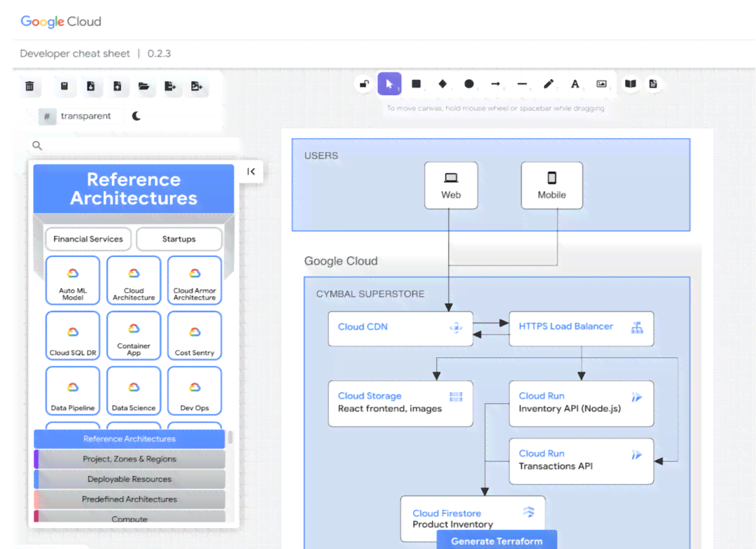The width and height of the screenshot is (756, 549).
Task: Select the Container App card
Action: [x=134, y=335]
